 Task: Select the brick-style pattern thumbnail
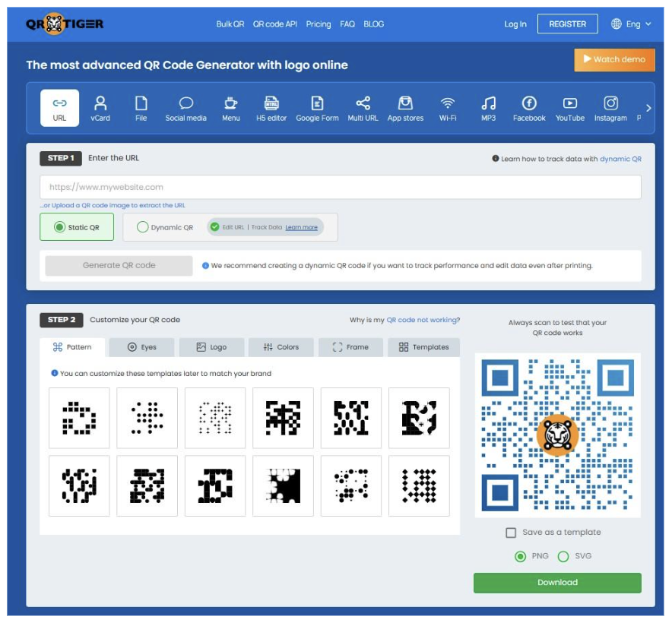coord(147,485)
